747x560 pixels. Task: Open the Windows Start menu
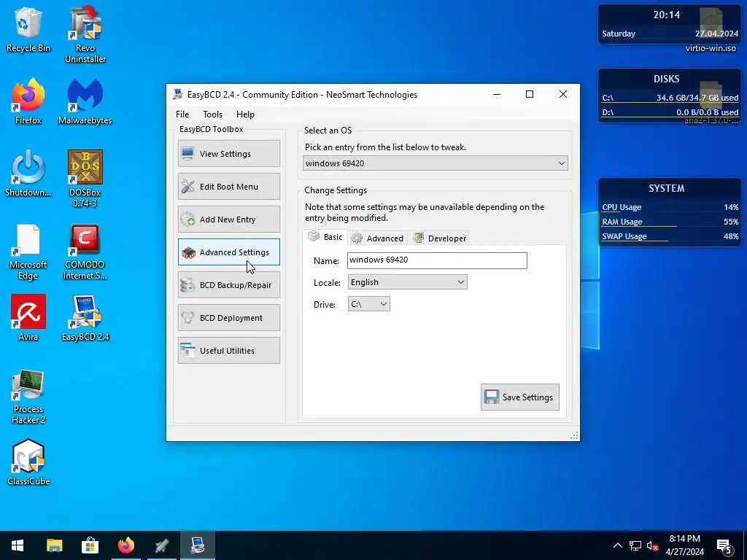[x=18, y=545]
